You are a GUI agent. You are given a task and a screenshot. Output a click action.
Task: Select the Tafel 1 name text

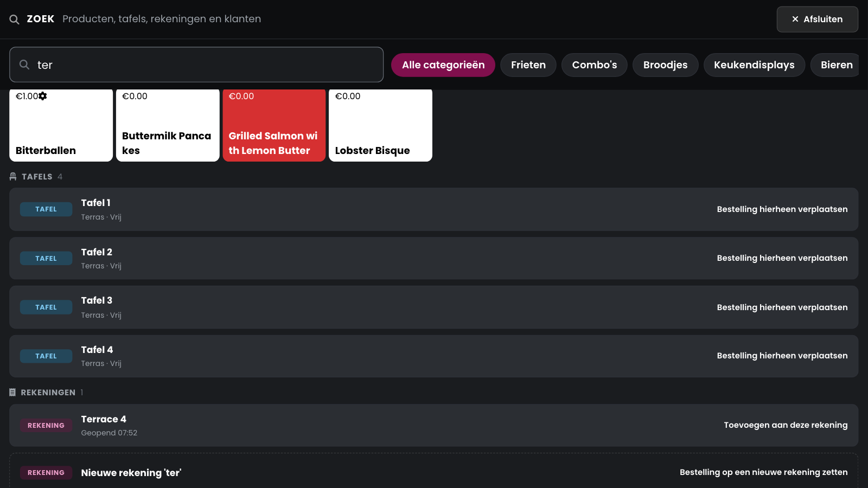pyautogui.click(x=96, y=203)
